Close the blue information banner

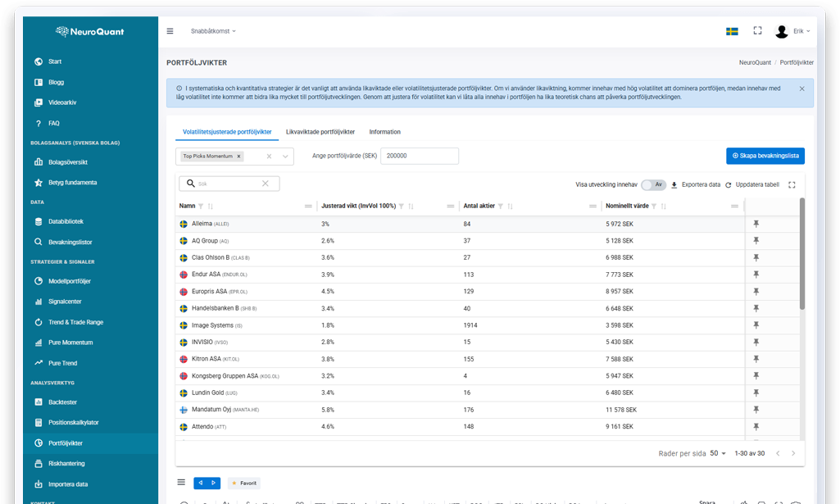[801, 89]
